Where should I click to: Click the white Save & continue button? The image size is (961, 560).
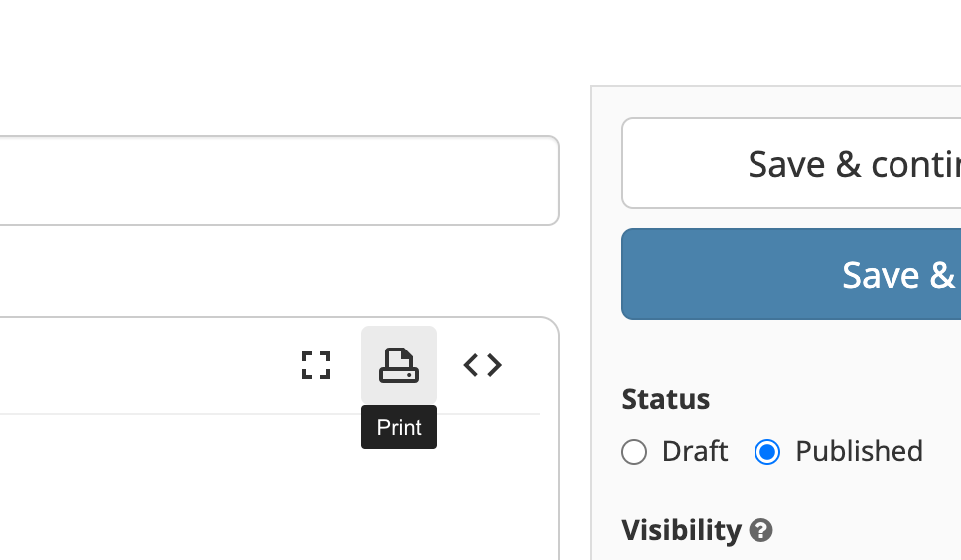point(791,163)
